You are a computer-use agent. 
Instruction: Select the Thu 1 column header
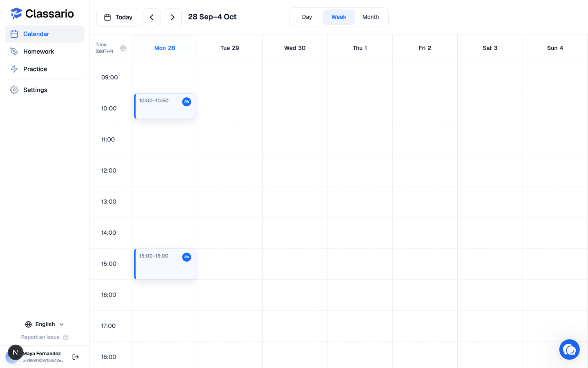(x=360, y=48)
